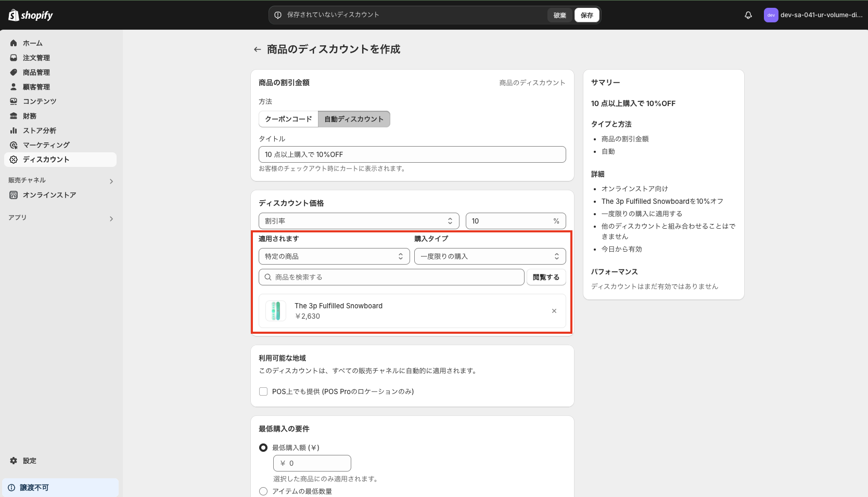Viewport: 868px width, 497px height.
Task: Choose アイテムの最低数量 option
Action: [263, 491]
